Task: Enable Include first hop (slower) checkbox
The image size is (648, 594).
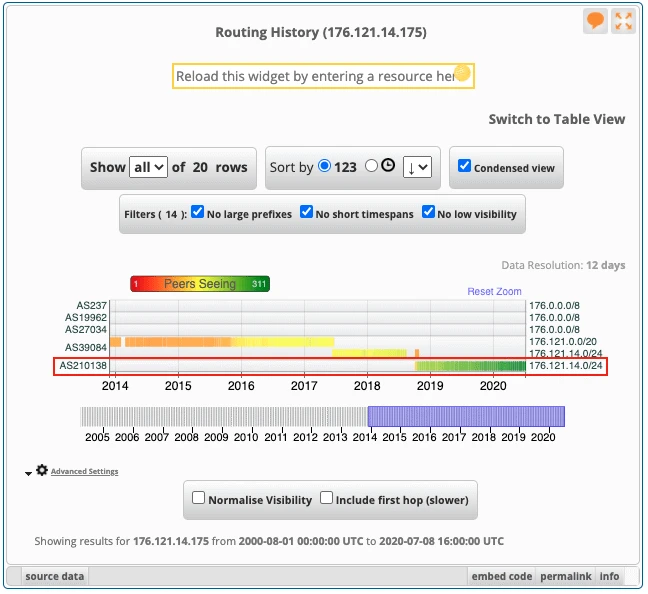Action: 326,498
